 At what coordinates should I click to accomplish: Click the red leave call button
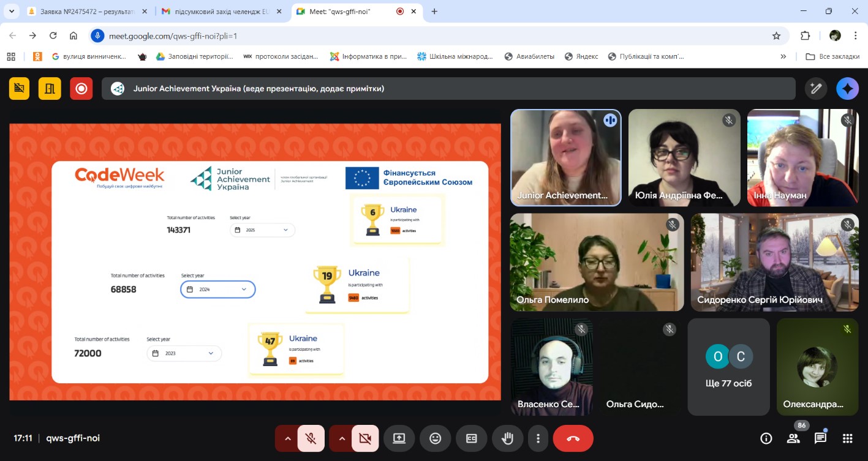[x=573, y=438]
